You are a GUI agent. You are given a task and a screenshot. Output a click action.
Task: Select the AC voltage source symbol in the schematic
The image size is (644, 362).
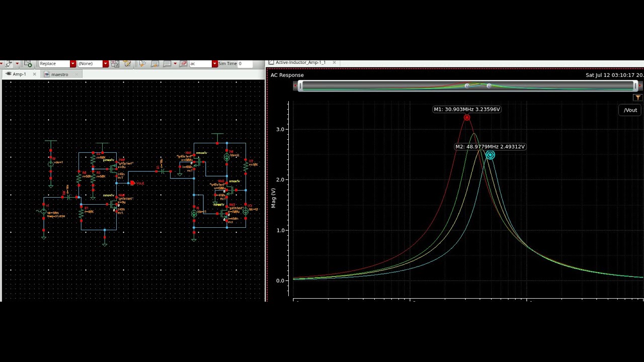(x=44, y=212)
